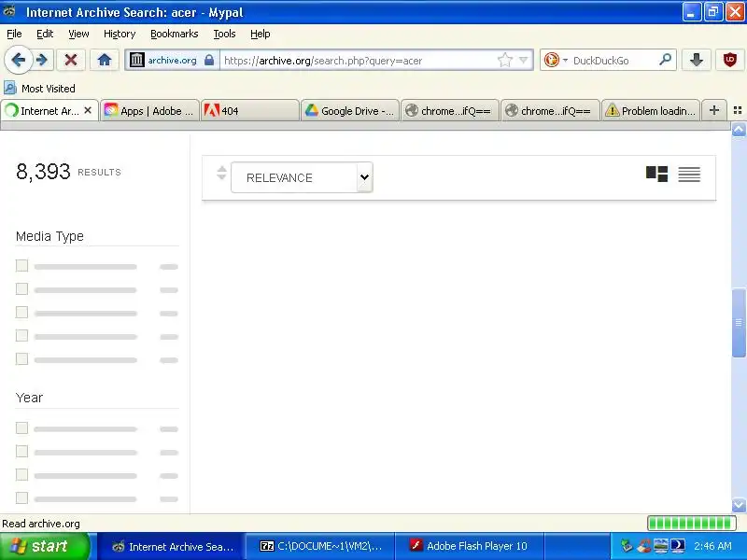Check the third Media Type checkbox

tap(21, 313)
